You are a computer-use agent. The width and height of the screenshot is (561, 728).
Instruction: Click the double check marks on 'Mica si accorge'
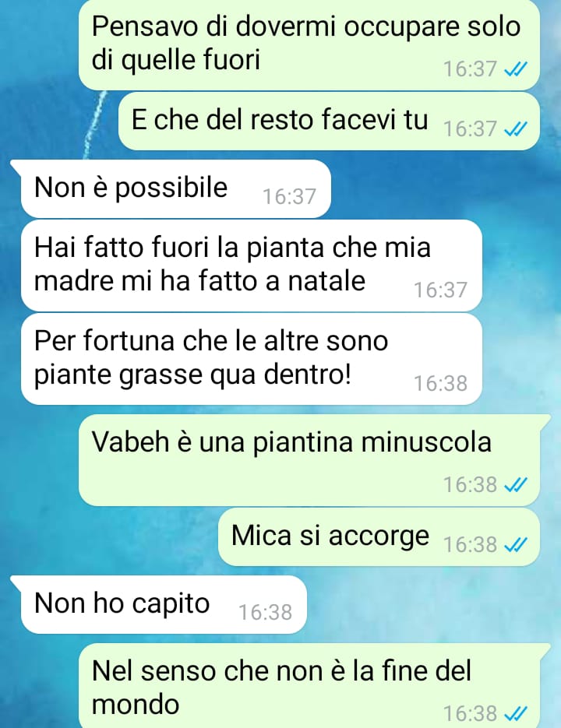(516, 544)
